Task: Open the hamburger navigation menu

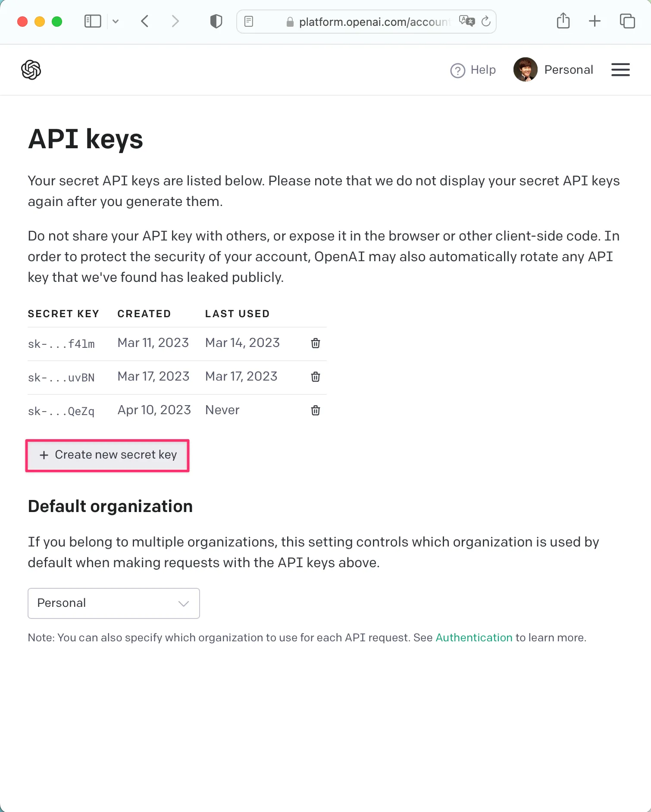Action: tap(620, 69)
